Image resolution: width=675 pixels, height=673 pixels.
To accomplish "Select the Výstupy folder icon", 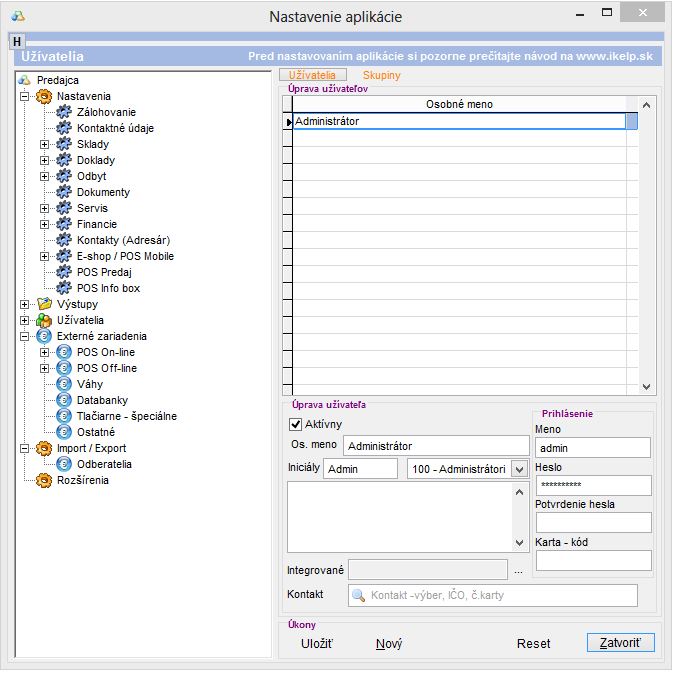I will [44, 304].
